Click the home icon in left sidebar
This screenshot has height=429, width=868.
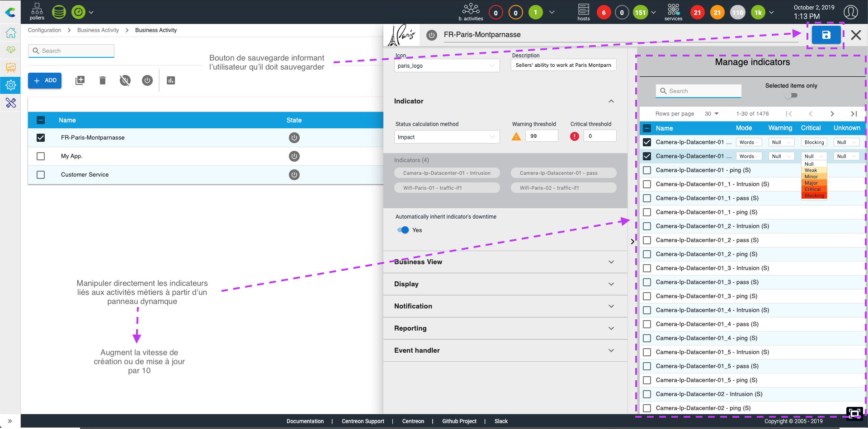coord(11,33)
